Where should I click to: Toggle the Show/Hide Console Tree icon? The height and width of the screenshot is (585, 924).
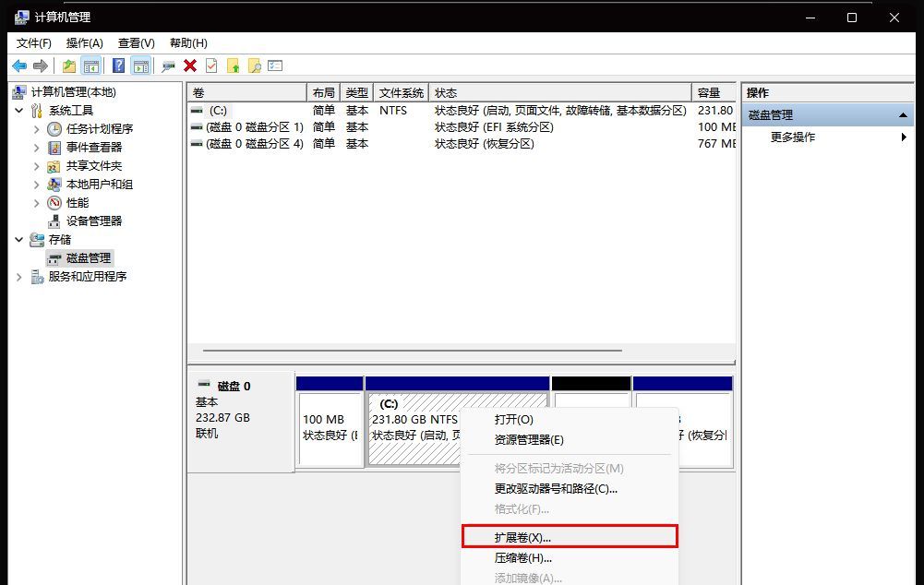(x=90, y=66)
